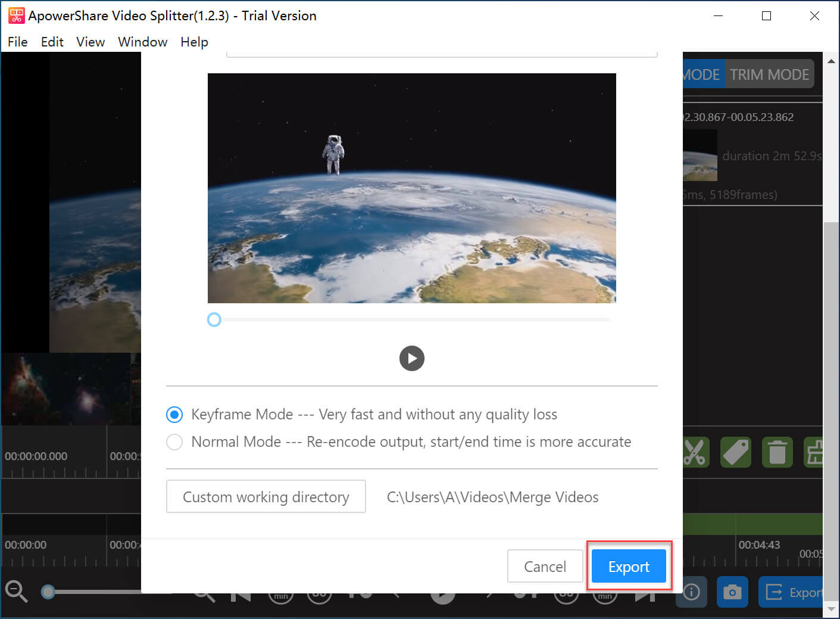The width and height of the screenshot is (840, 619).
Task: Select Normal Mode re-encode radio option
Action: (x=174, y=442)
